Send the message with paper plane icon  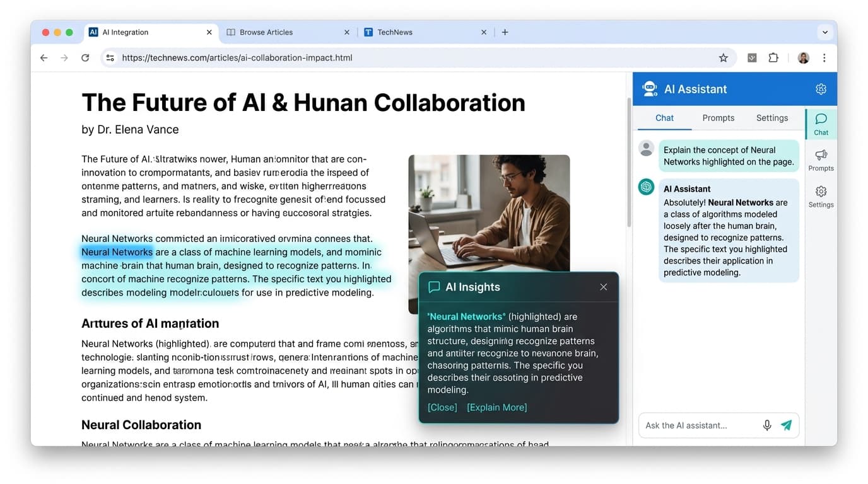coord(786,425)
